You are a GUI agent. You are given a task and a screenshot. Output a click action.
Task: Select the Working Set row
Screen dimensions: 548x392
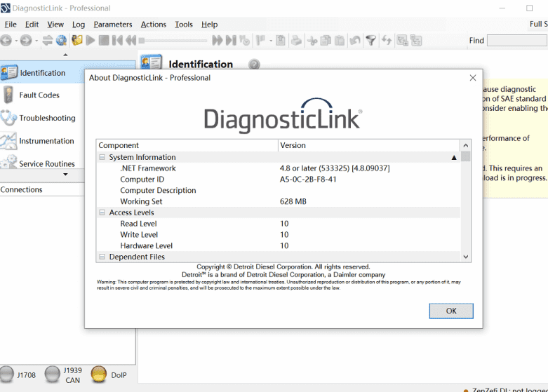278,201
